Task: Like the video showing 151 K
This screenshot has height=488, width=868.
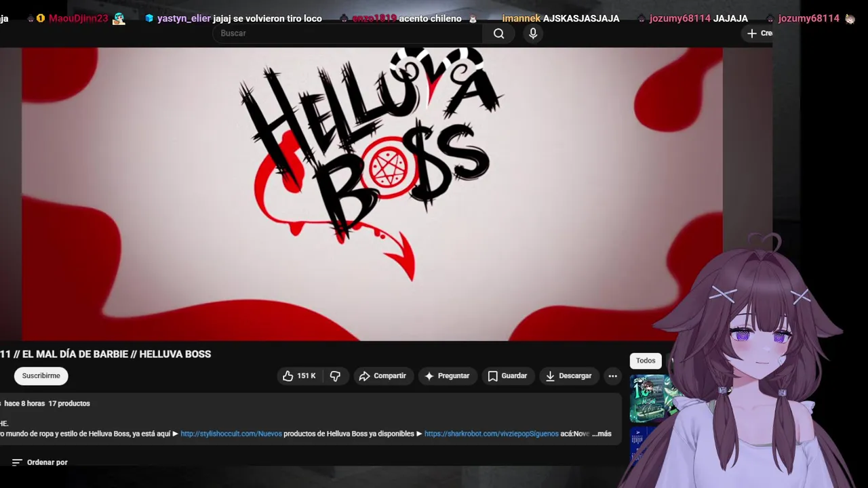Action: tap(299, 376)
